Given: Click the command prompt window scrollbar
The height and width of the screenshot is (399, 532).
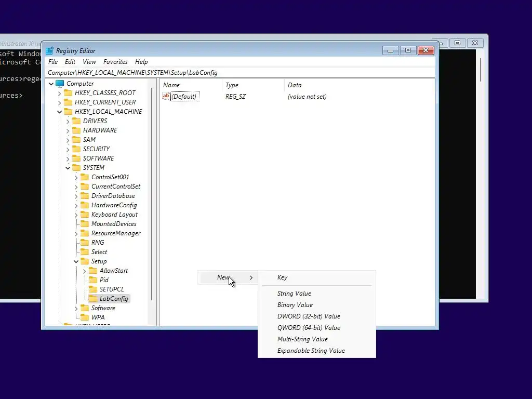Looking at the screenshot, I should [481, 70].
